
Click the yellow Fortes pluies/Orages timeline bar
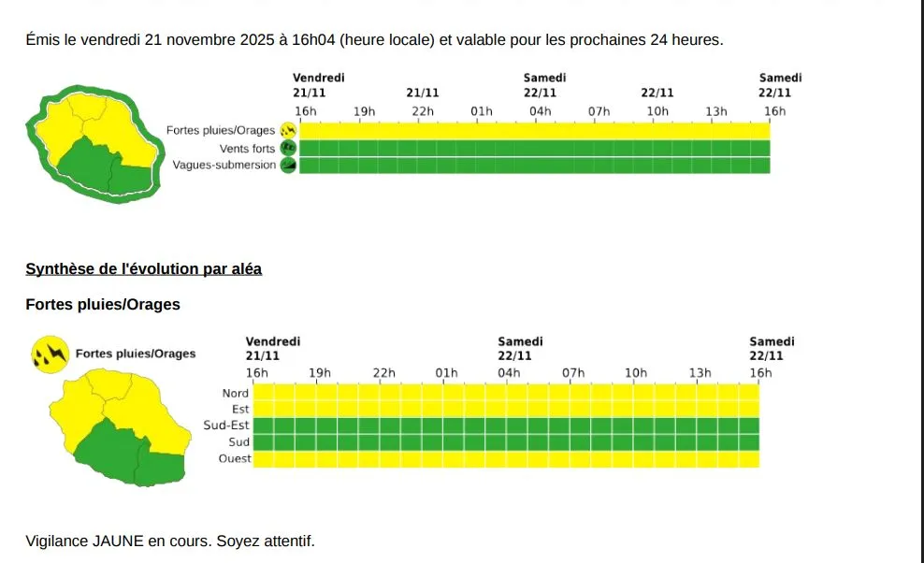coord(533,131)
